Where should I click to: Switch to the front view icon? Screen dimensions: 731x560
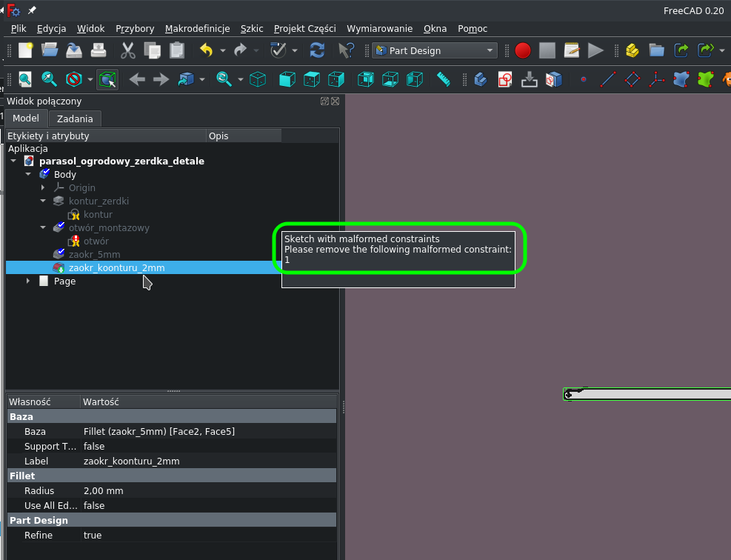coord(287,79)
